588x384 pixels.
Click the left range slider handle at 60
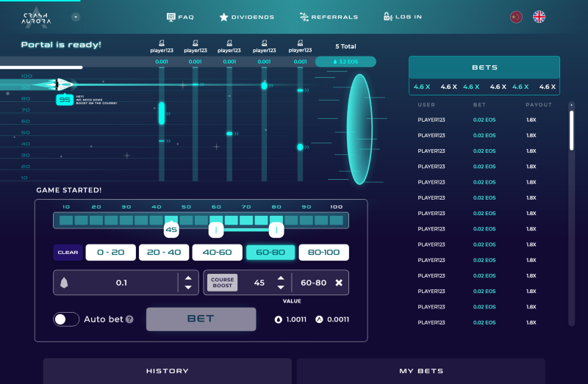point(216,230)
